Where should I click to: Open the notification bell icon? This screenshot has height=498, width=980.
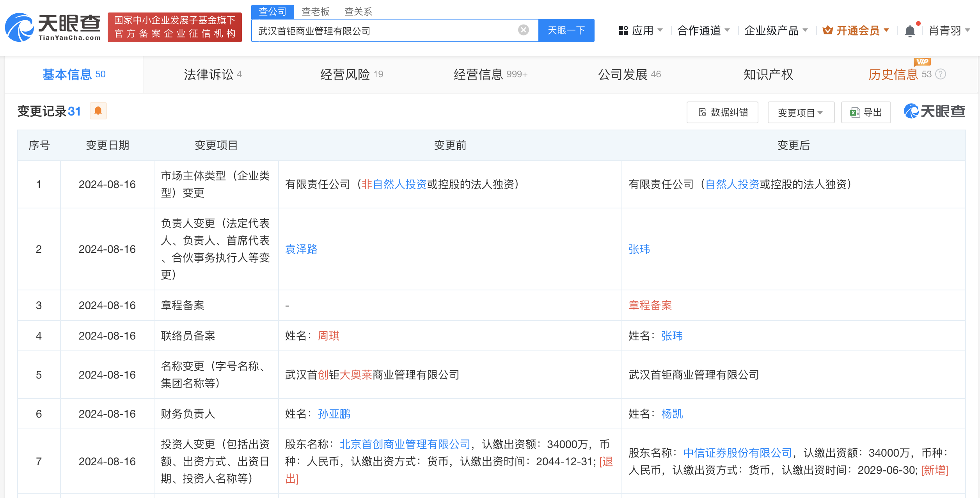pos(911,30)
